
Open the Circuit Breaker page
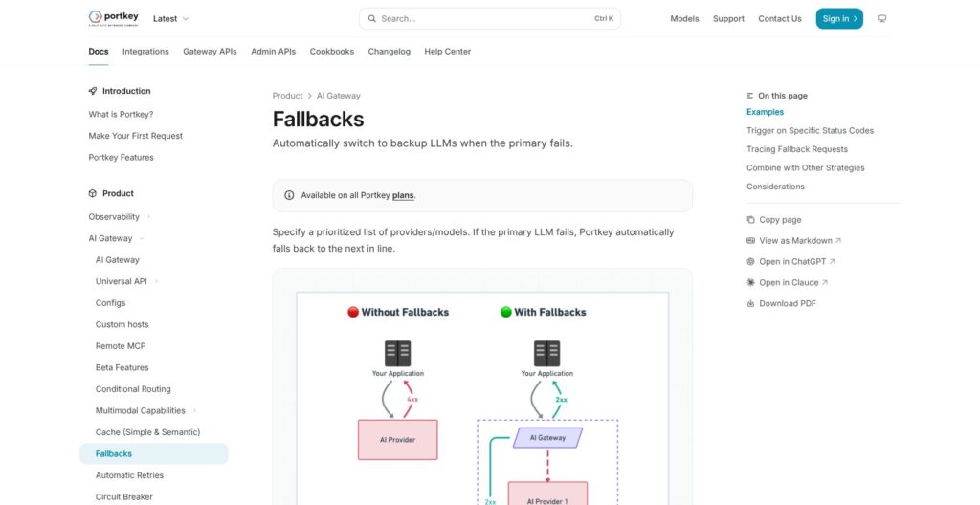coord(123,497)
